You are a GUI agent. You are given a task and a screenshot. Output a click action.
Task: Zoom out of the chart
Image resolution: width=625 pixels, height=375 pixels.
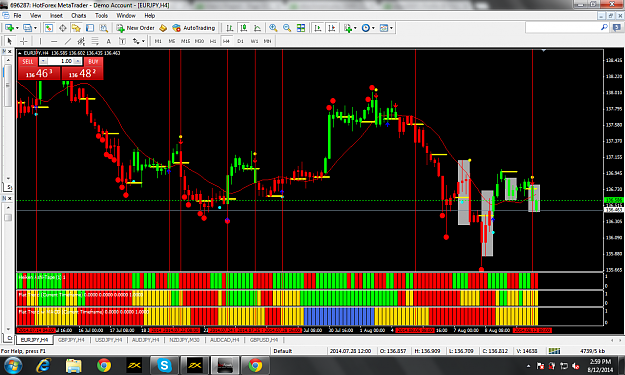(287, 28)
